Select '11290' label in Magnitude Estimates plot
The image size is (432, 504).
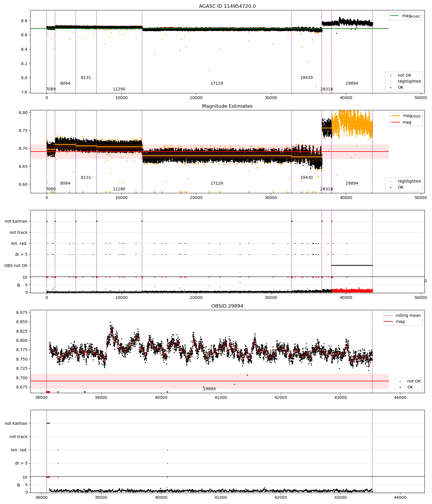point(119,189)
